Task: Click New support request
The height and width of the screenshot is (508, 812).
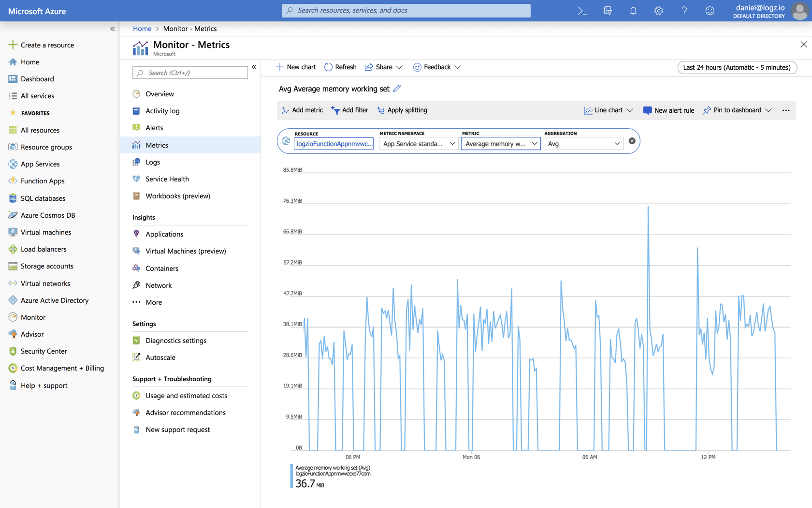Action: (x=178, y=430)
